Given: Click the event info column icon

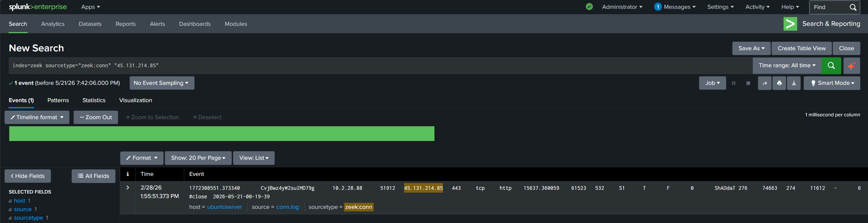Looking at the screenshot, I should coord(127,174).
